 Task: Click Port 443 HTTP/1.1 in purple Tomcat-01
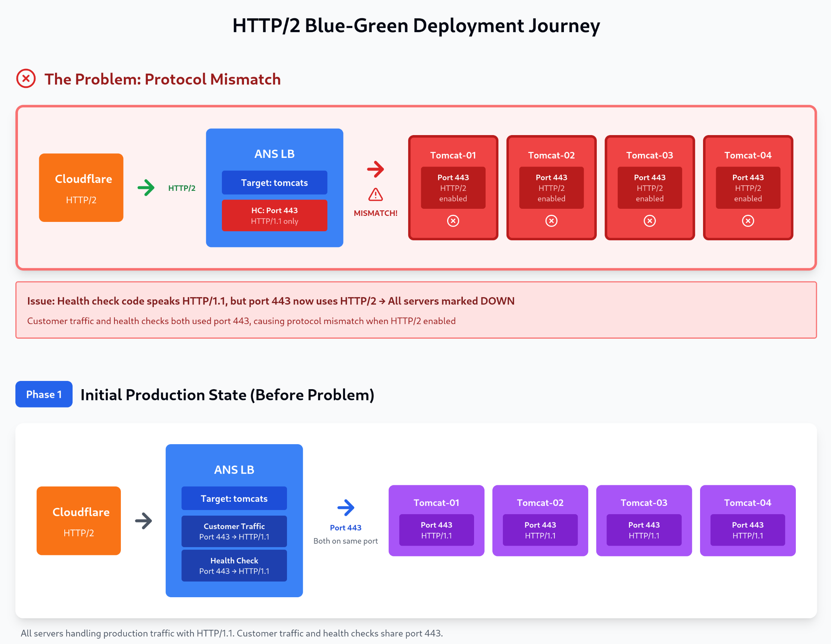point(436,530)
